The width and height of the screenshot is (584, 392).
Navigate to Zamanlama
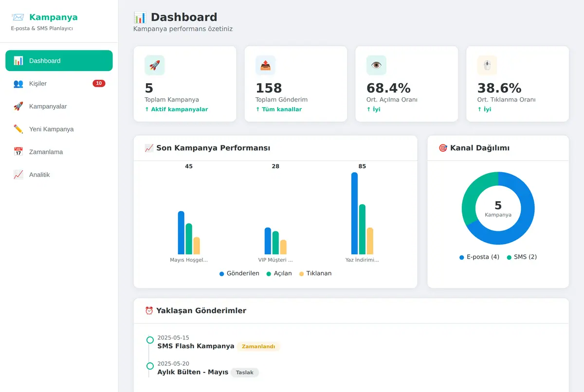(59, 152)
